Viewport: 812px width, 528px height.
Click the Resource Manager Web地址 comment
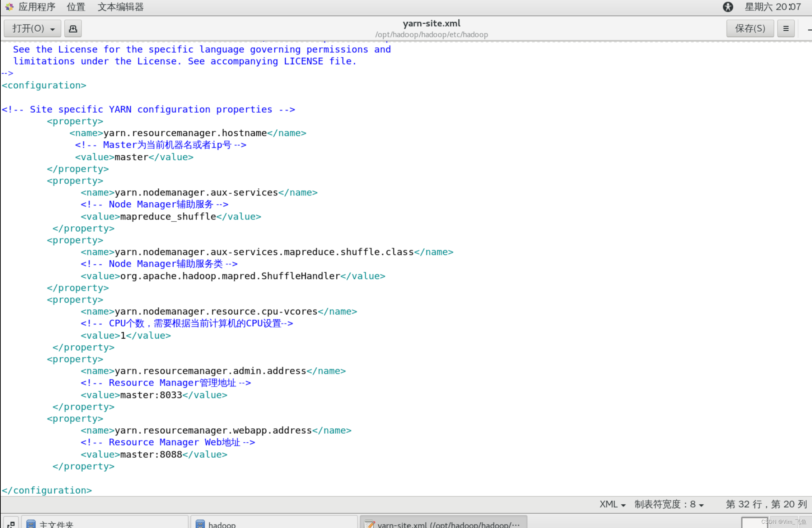168,443
